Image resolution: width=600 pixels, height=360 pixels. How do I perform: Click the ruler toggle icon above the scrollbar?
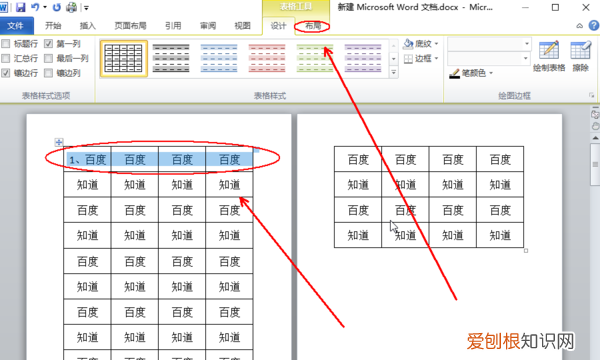coord(595,114)
